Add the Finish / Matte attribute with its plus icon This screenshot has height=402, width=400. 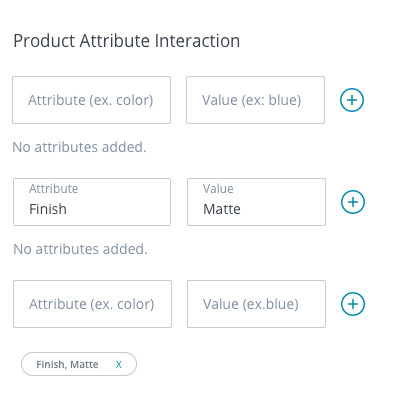(x=353, y=202)
